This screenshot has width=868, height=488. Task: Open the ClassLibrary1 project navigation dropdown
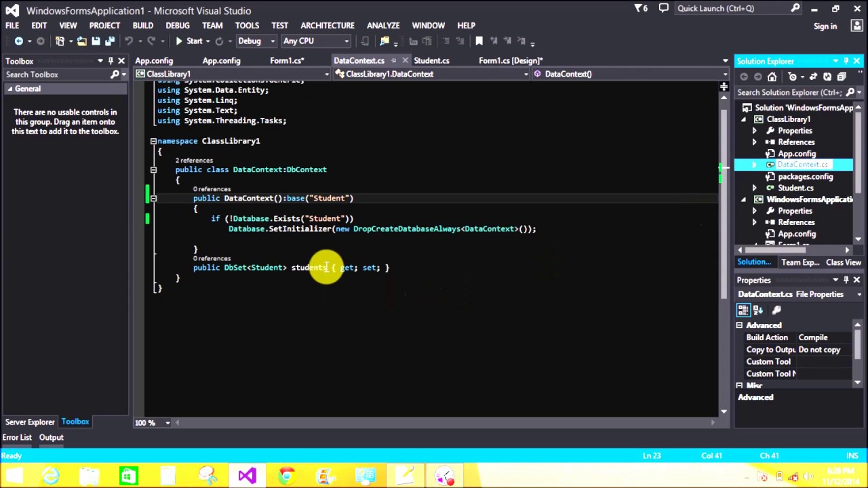click(326, 75)
